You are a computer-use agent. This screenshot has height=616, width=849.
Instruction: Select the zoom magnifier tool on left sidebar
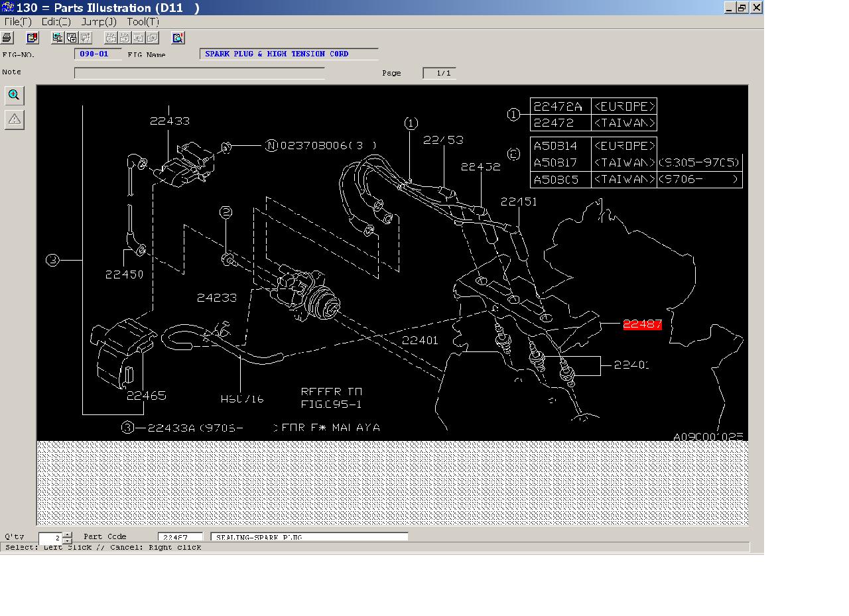[14, 95]
